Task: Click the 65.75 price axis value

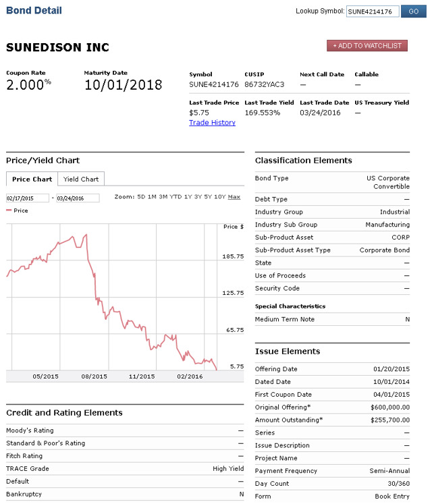Action: [x=235, y=330]
